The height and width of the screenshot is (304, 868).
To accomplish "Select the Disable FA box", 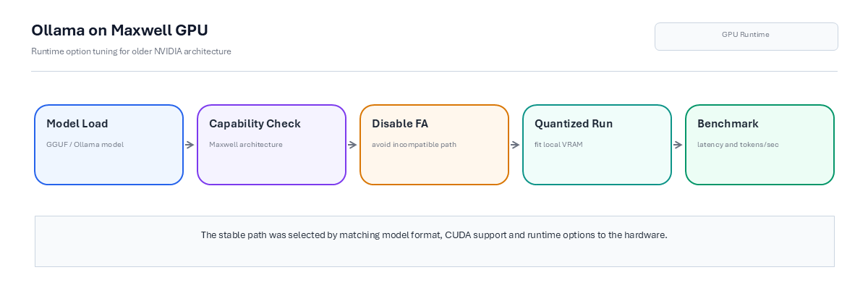I will [434, 145].
